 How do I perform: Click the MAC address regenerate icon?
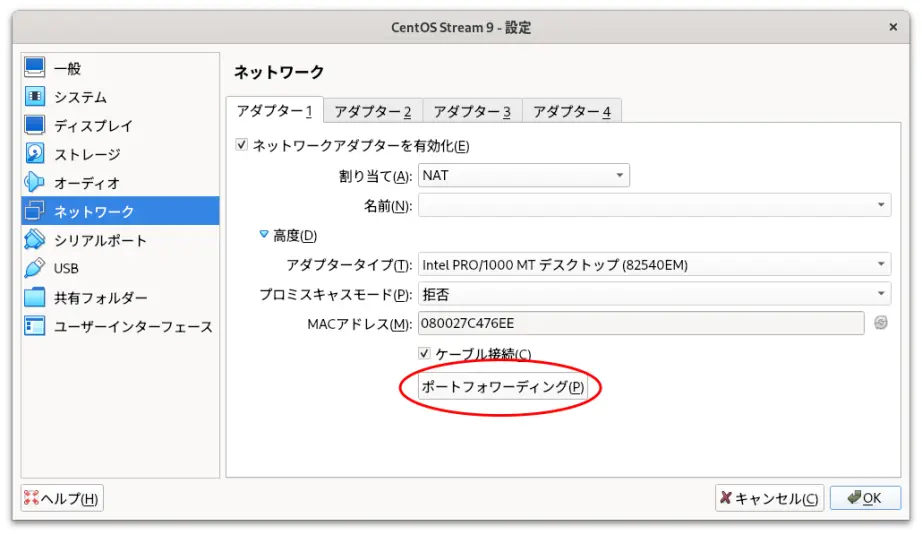(880, 323)
